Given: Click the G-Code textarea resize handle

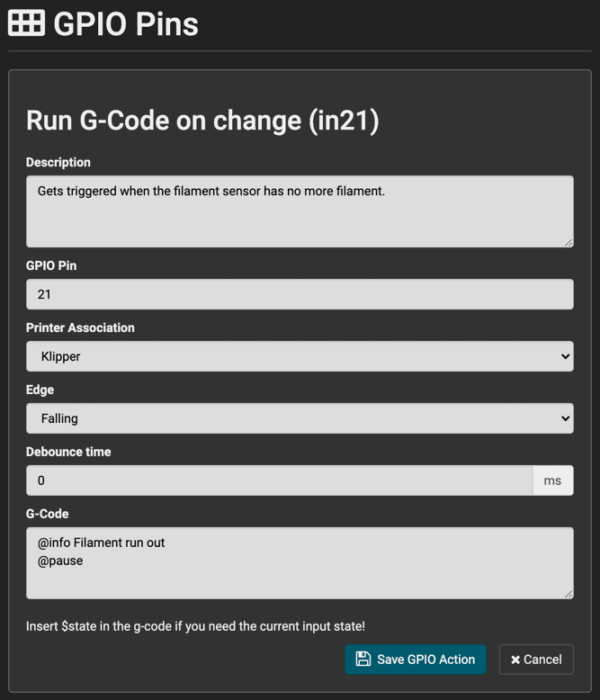Looking at the screenshot, I should click(x=569, y=594).
